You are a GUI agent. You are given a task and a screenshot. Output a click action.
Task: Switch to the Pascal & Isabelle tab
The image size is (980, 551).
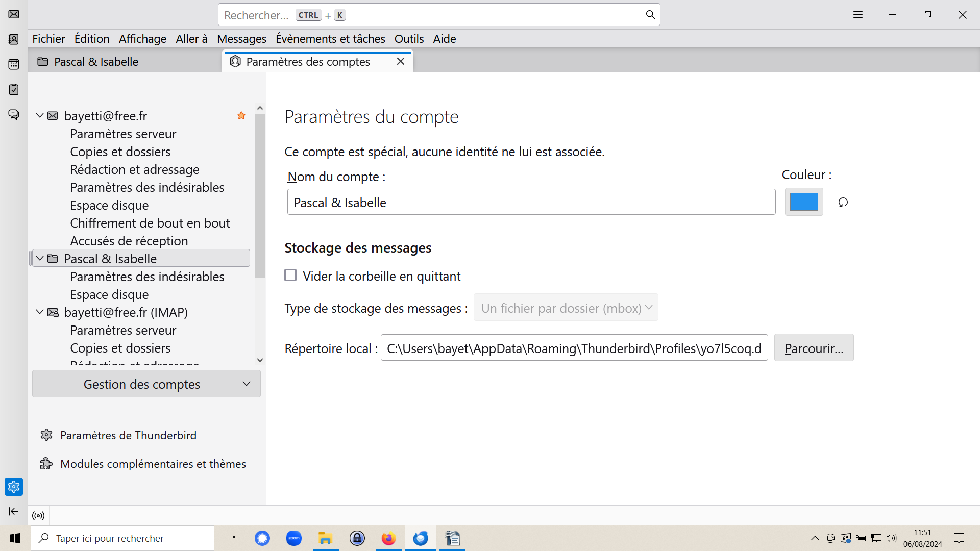coord(96,62)
